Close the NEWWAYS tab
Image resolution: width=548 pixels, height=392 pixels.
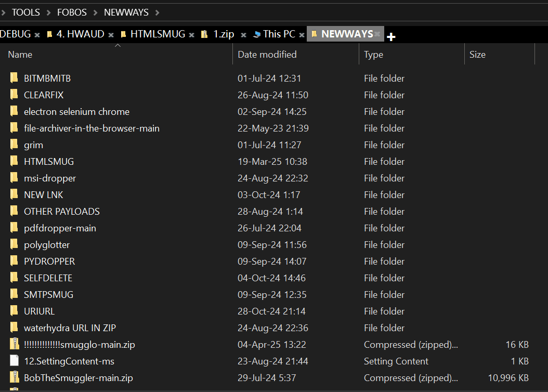click(x=377, y=34)
